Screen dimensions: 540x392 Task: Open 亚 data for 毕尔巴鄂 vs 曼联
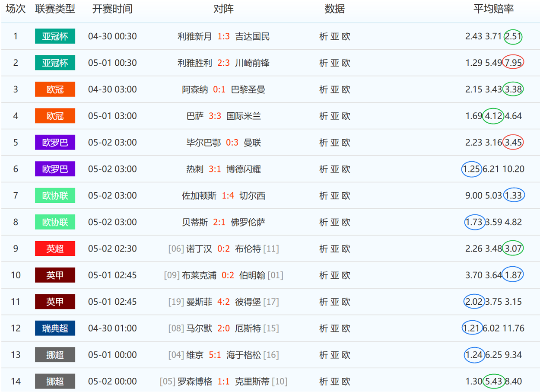tap(335, 143)
